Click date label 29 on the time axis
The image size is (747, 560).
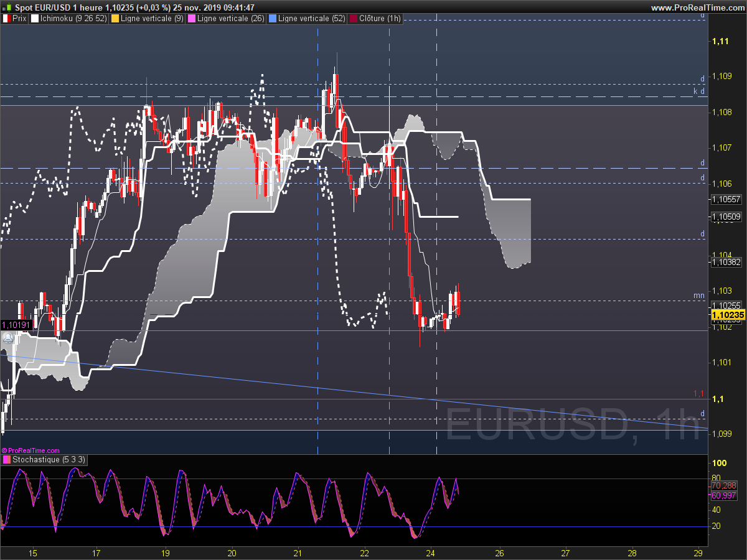tap(698, 553)
